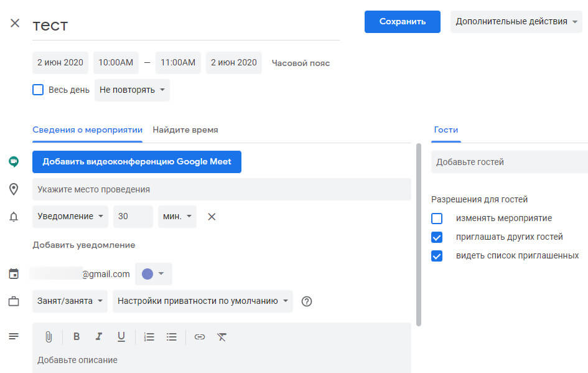Image resolution: width=588 pixels, height=373 pixels.
Task: Remove formatting from description text
Action: pyautogui.click(x=222, y=337)
